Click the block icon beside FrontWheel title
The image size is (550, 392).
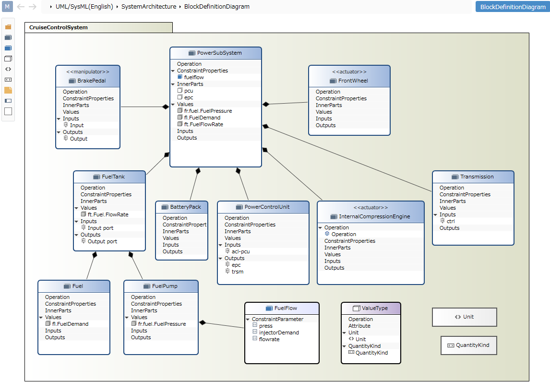click(x=333, y=81)
